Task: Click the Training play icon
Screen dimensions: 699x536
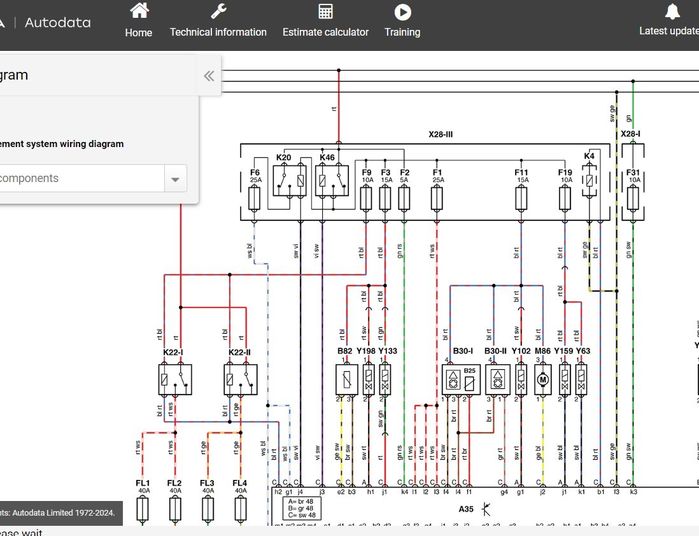Action: (x=403, y=12)
